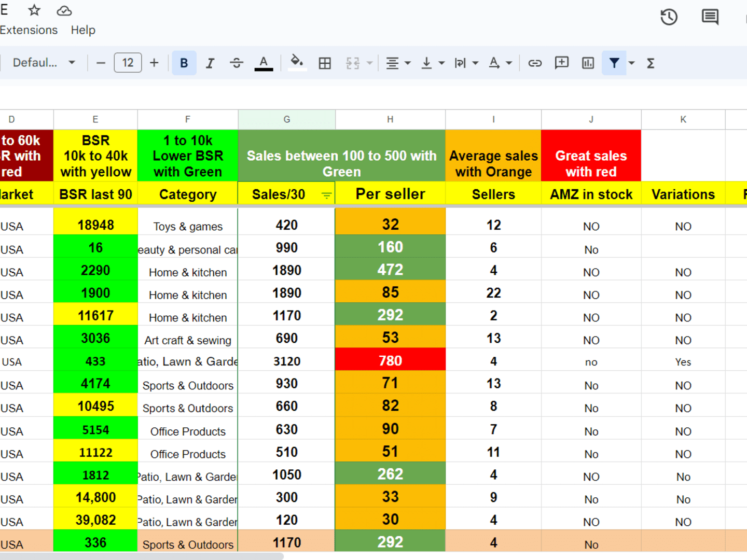Open vertical align dropdown
The height and width of the screenshot is (560, 747).
click(433, 63)
